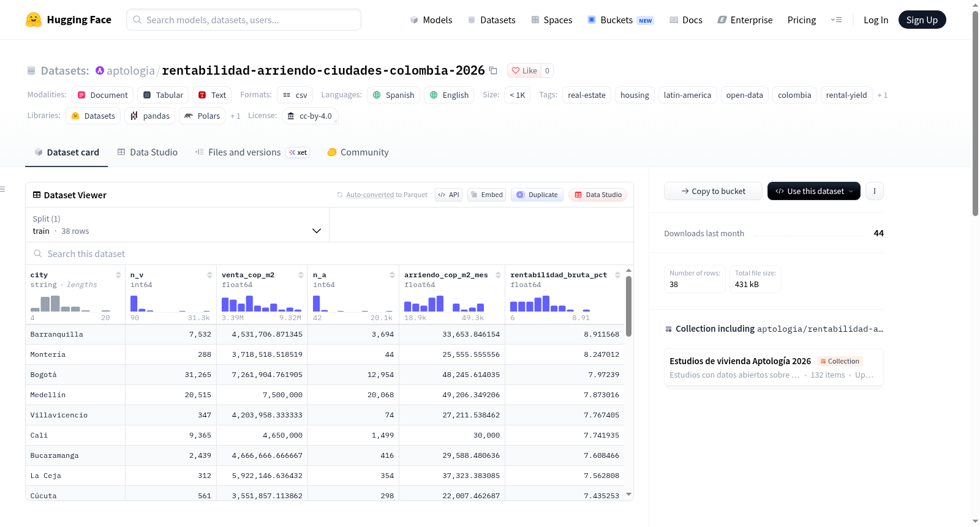Click the Search this dataset field
The image size is (980, 527).
[x=330, y=253]
